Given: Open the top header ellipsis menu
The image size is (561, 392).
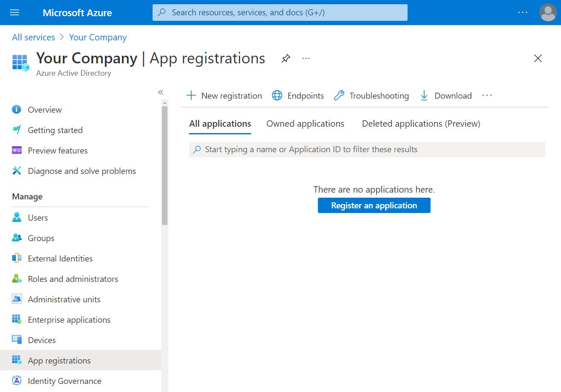Looking at the screenshot, I should (522, 12).
